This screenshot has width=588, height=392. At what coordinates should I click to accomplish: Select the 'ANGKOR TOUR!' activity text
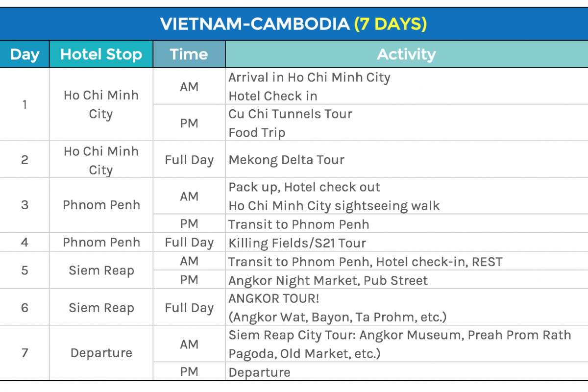[x=274, y=298]
